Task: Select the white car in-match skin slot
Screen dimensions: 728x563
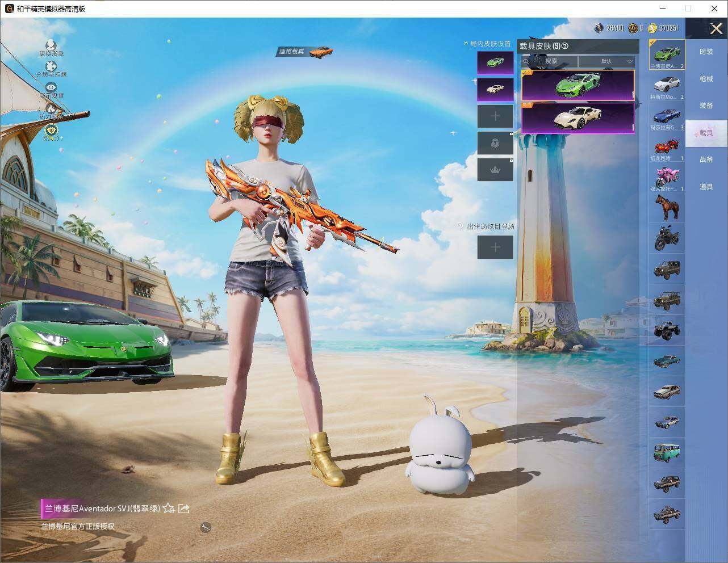Action: click(495, 89)
